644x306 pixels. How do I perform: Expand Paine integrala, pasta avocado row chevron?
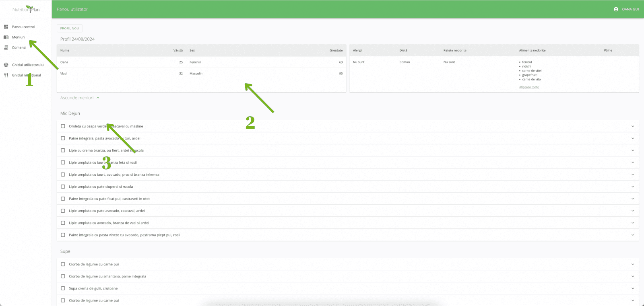click(633, 138)
